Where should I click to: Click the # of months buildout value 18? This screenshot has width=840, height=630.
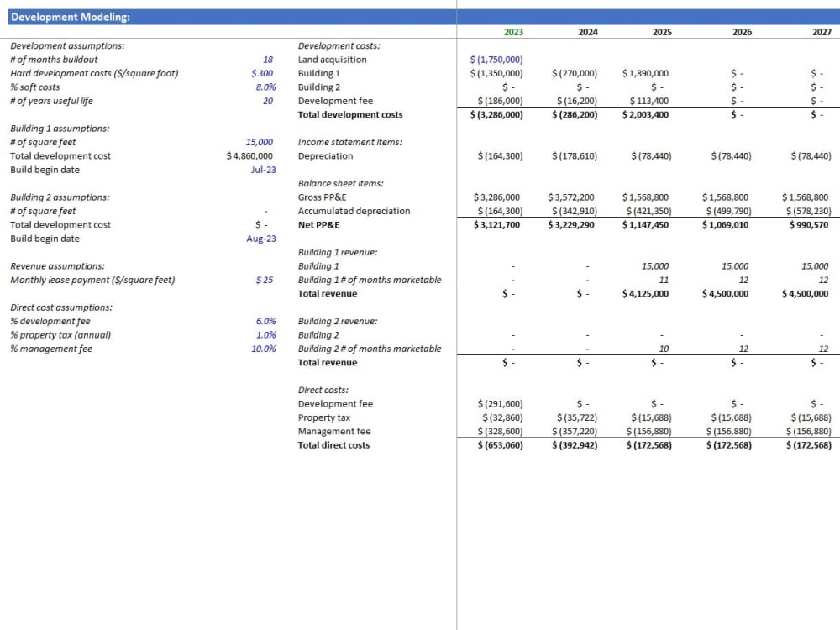267,60
